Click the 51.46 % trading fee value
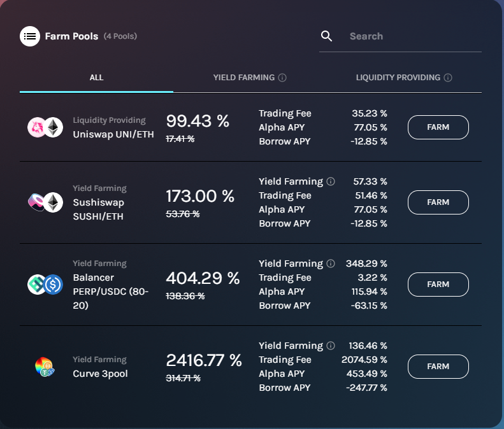The width and height of the screenshot is (504, 429). tap(371, 195)
